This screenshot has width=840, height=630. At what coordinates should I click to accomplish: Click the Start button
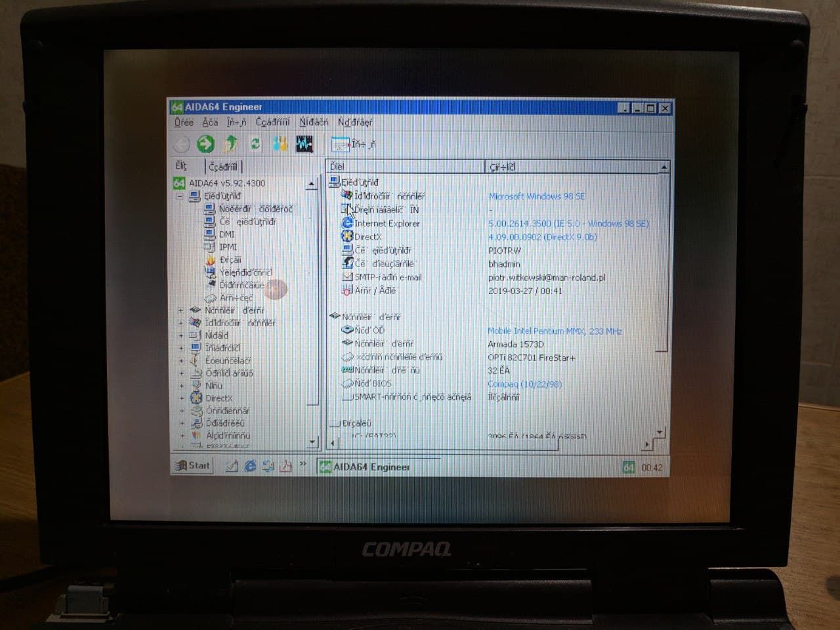(x=192, y=465)
